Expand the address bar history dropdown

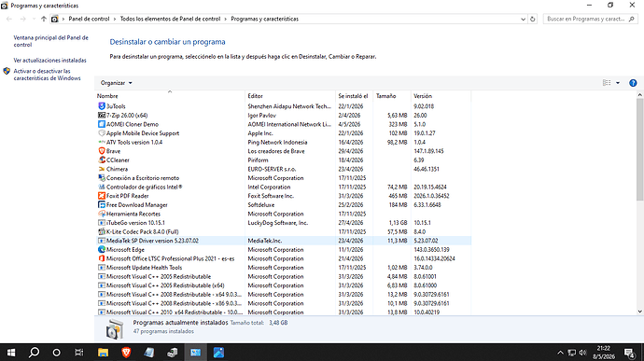[x=523, y=19]
